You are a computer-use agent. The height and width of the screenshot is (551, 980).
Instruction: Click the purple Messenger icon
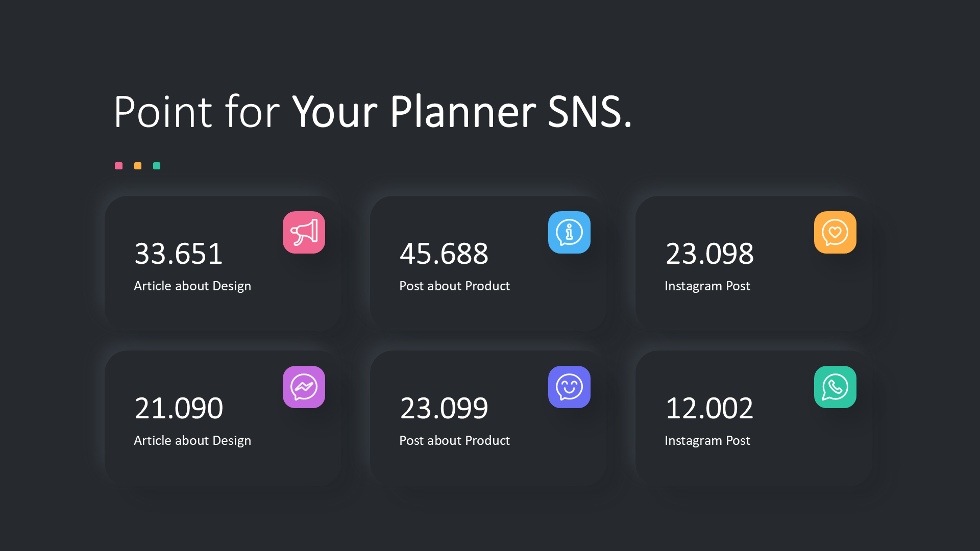click(304, 387)
